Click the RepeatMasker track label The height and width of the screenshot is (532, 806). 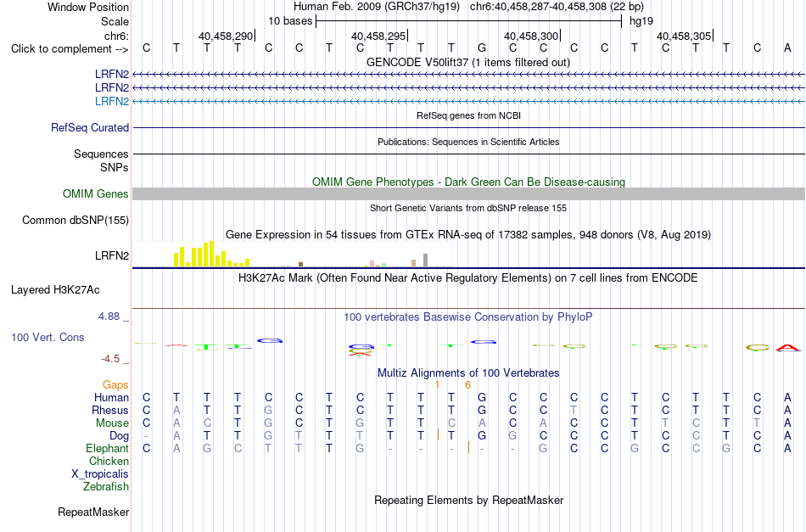[93, 512]
